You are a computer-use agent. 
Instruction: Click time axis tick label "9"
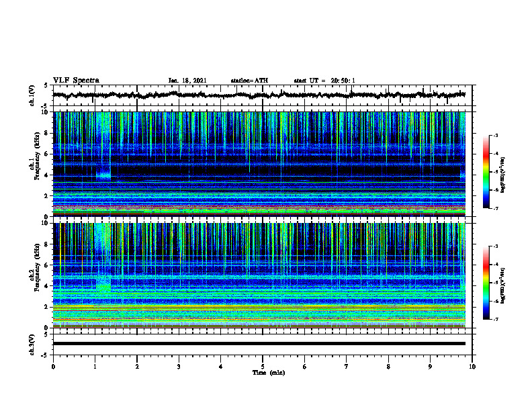click(430, 367)
